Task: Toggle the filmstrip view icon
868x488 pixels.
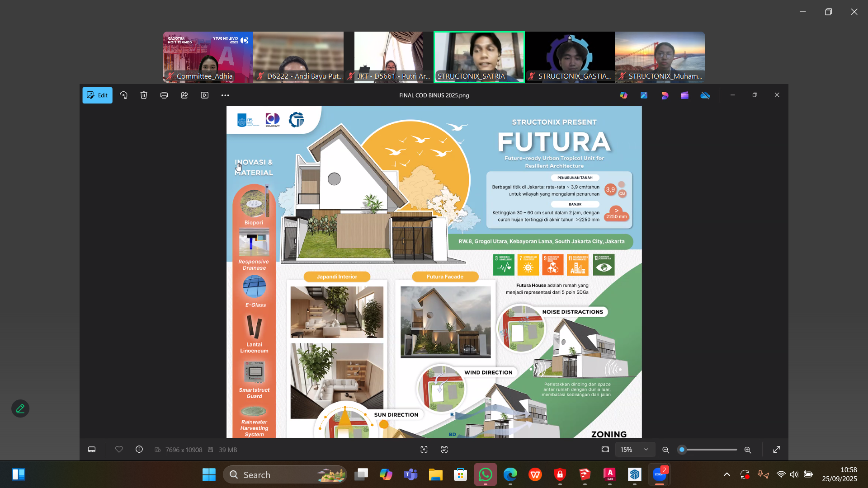Action: [x=92, y=450]
